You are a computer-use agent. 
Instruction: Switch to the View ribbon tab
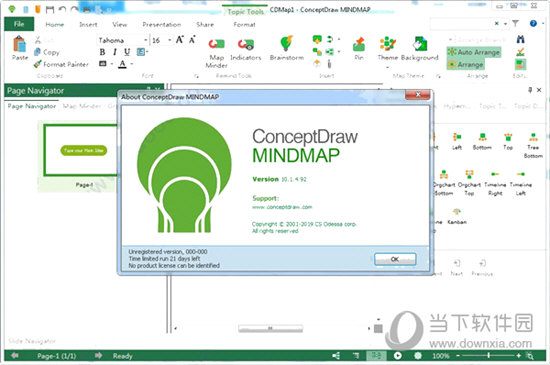(119, 24)
